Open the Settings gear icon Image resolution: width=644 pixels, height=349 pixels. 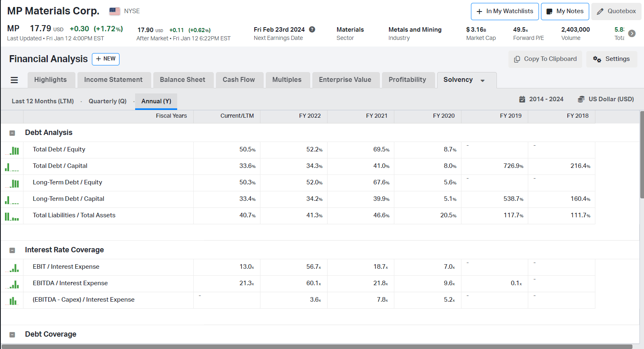coord(598,59)
